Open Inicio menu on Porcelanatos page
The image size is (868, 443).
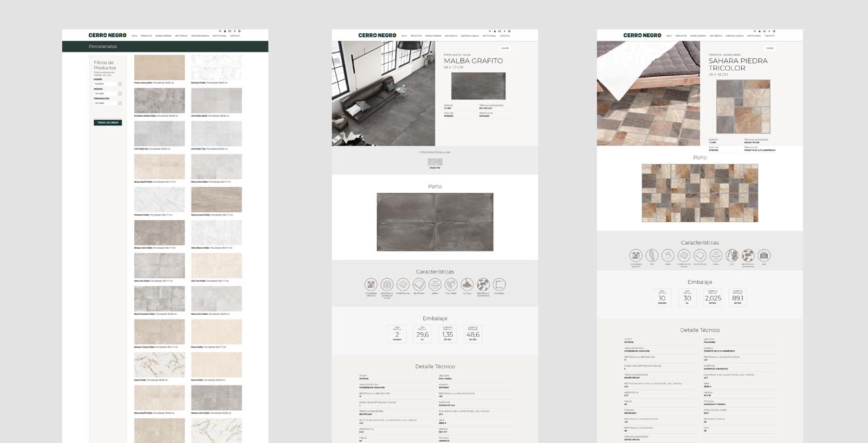(135, 35)
